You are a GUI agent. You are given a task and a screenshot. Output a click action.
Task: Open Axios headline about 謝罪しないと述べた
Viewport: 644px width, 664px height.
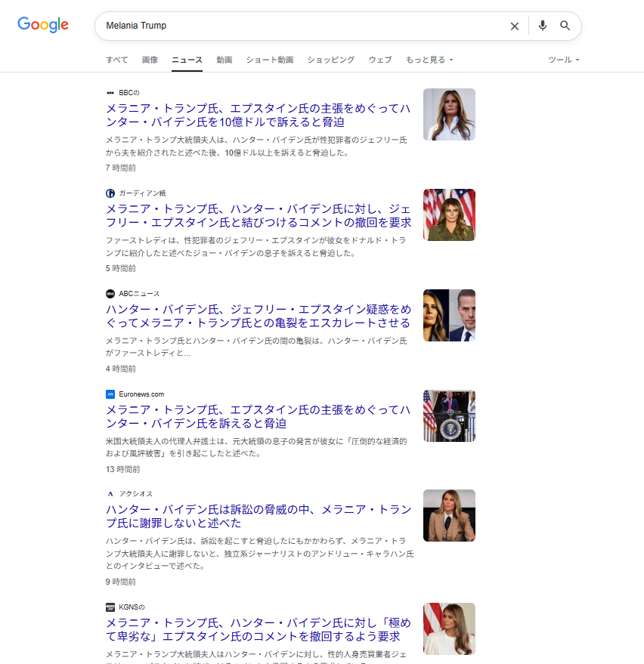259,516
